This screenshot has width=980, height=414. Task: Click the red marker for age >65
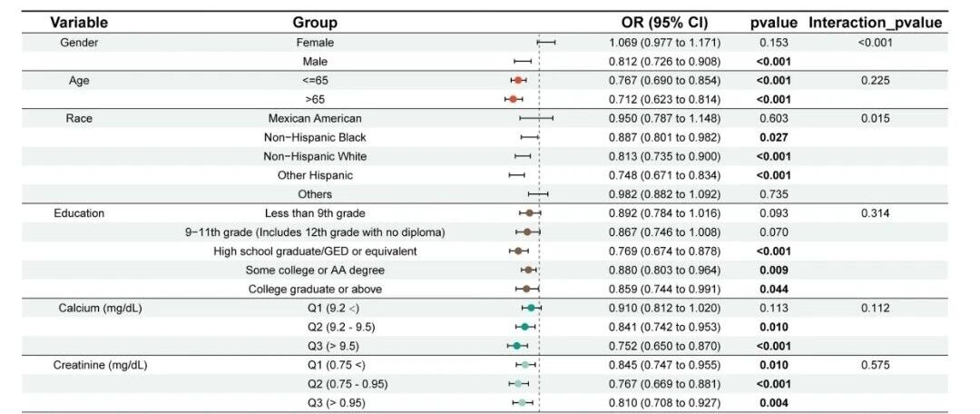point(513,100)
